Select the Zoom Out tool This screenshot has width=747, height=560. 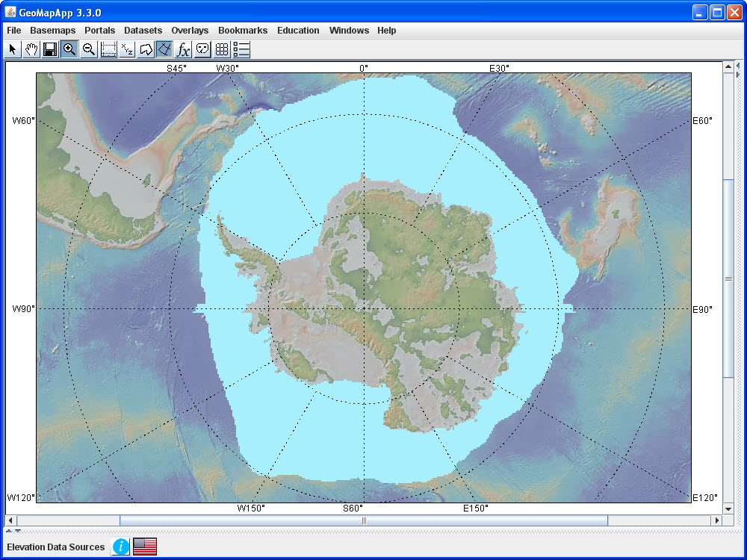pos(89,49)
